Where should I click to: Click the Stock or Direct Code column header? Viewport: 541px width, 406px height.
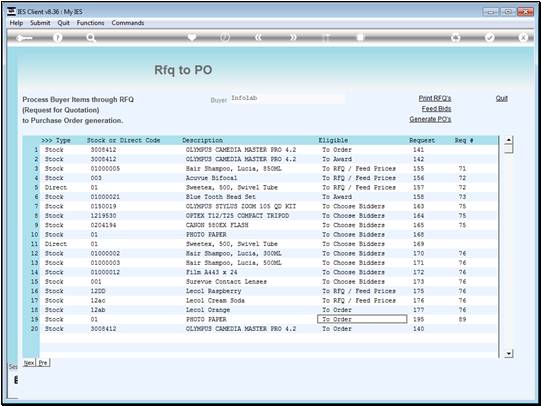[123, 140]
